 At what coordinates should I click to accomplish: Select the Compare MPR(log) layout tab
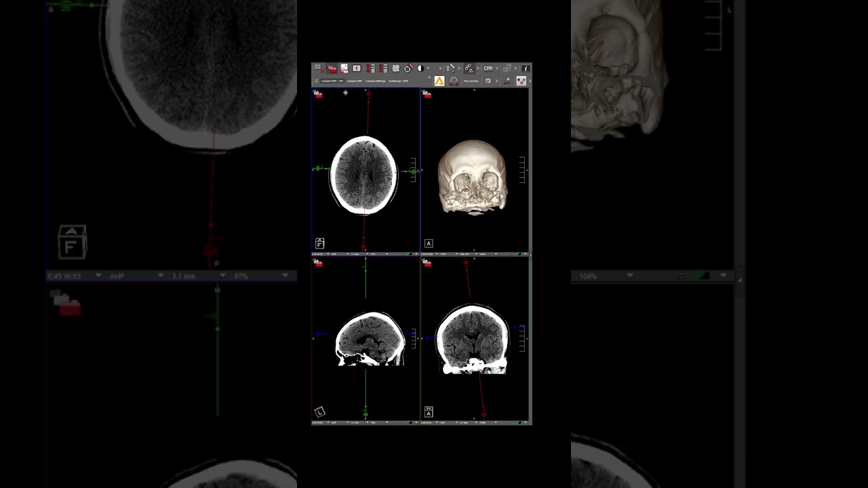375,81
